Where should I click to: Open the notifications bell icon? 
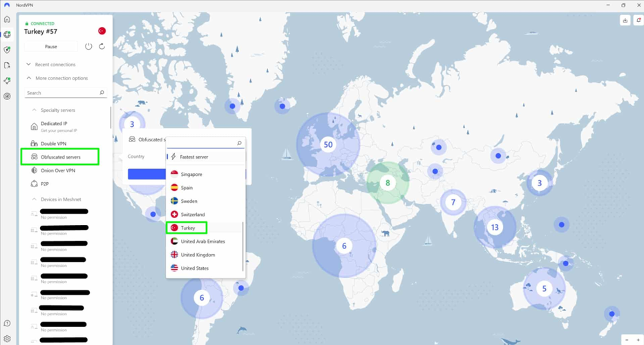[x=637, y=21]
